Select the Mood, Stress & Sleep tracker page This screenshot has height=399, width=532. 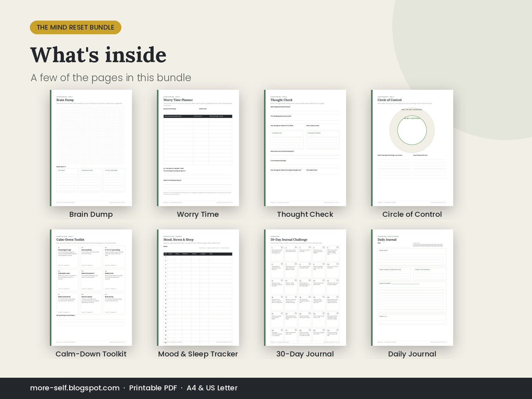(x=198, y=288)
